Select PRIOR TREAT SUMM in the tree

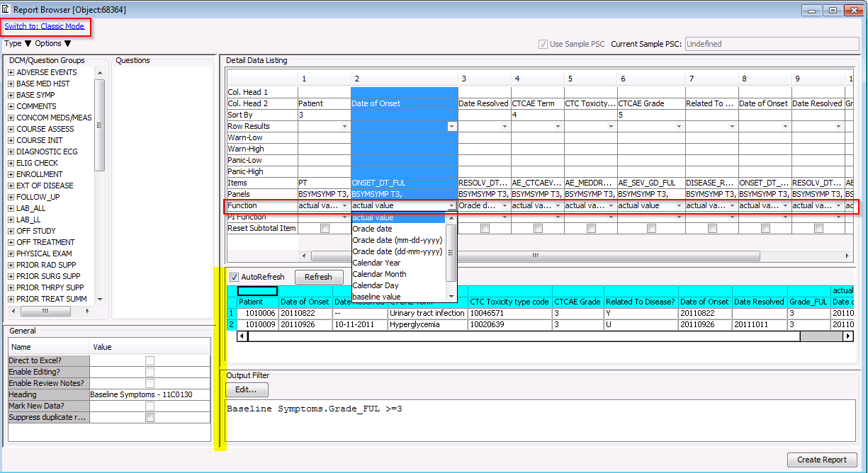(52, 299)
